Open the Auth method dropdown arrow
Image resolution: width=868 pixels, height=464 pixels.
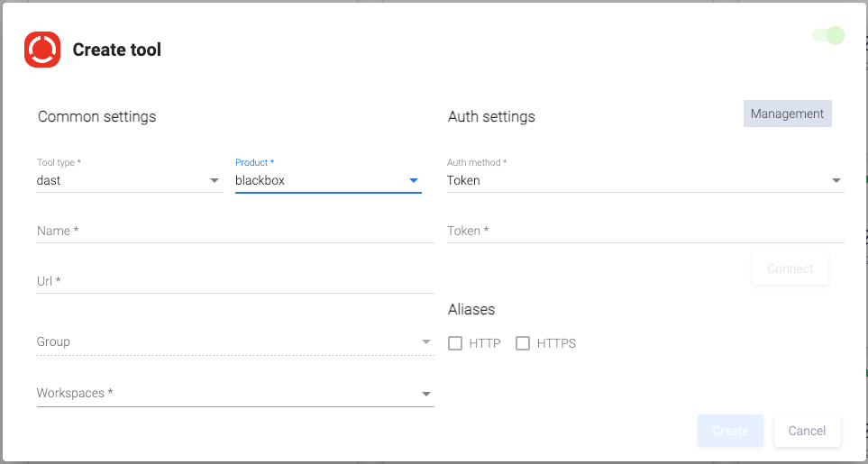(x=836, y=181)
